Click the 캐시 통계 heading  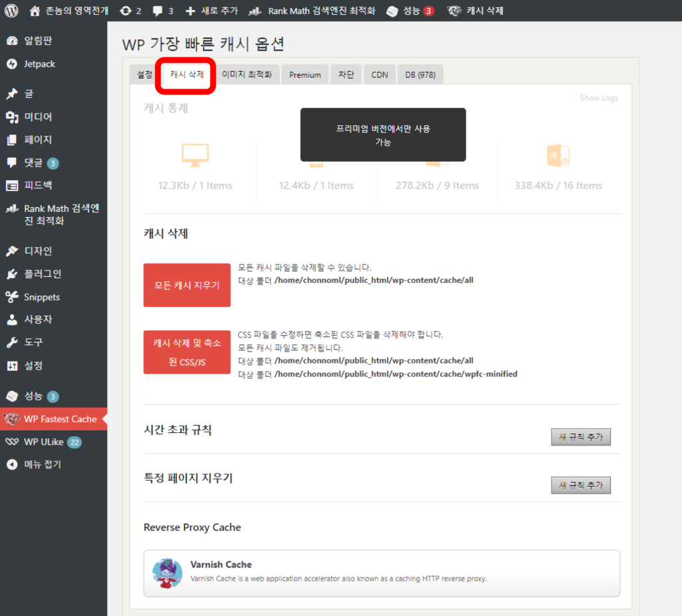pos(166,108)
